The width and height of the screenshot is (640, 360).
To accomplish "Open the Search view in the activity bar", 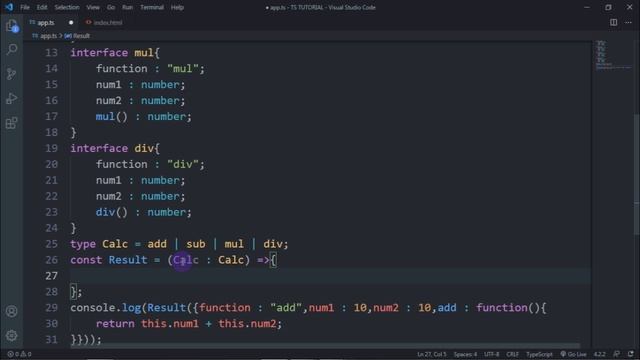I will (x=12, y=49).
